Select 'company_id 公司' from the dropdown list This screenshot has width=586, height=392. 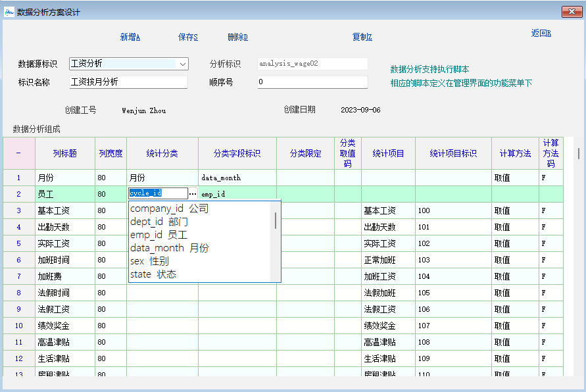tap(169, 208)
